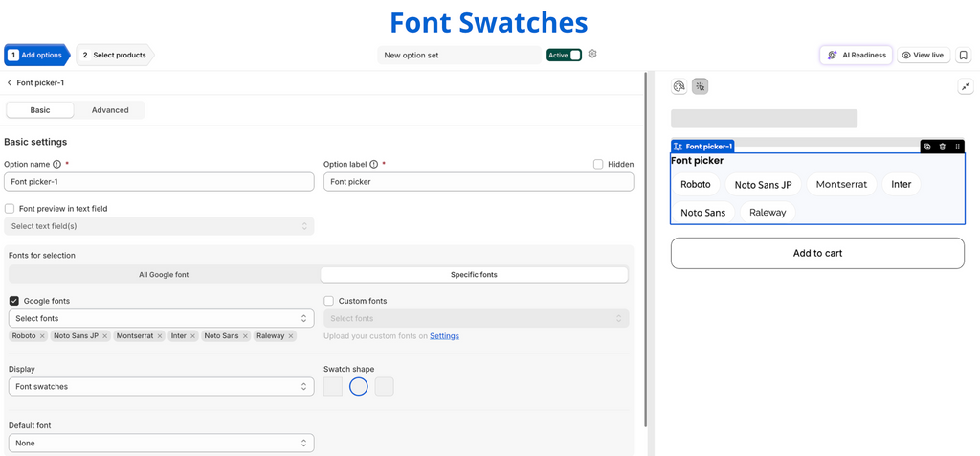
Task: Open the Select text field(s) dropdown
Action: pyautogui.click(x=159, y=226)
